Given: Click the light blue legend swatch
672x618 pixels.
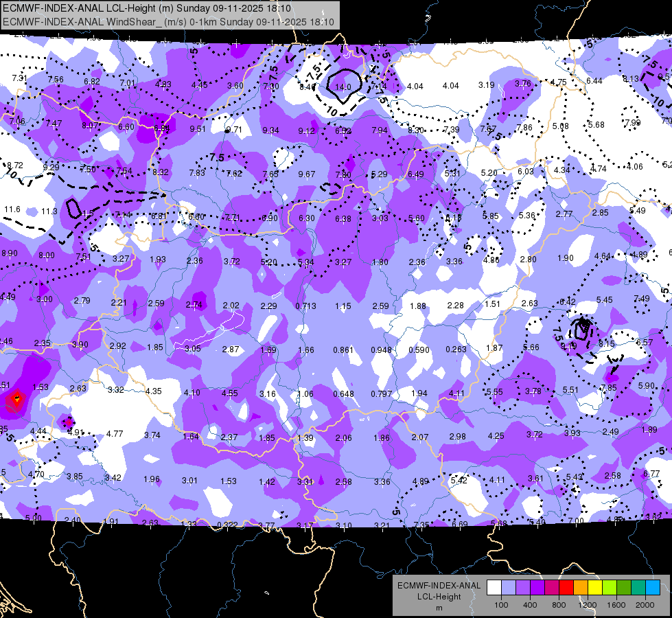Looking at the screenshot, I should point(509,587).
